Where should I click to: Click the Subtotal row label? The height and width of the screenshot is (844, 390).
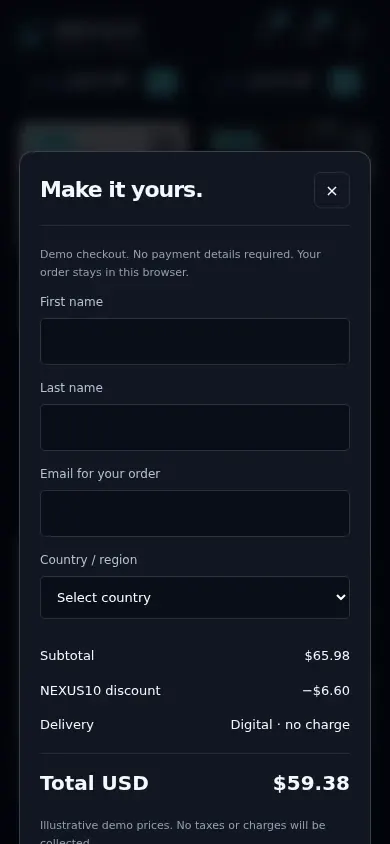click(67, 656)
